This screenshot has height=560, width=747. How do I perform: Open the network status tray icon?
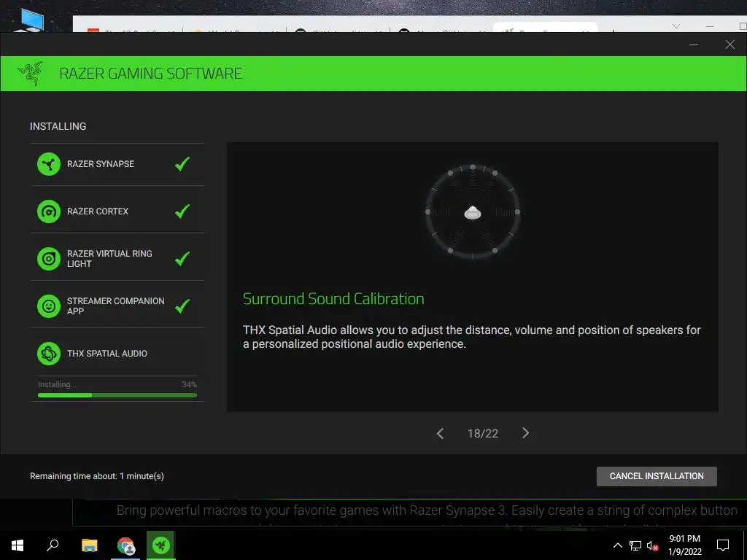pos(635,545)
